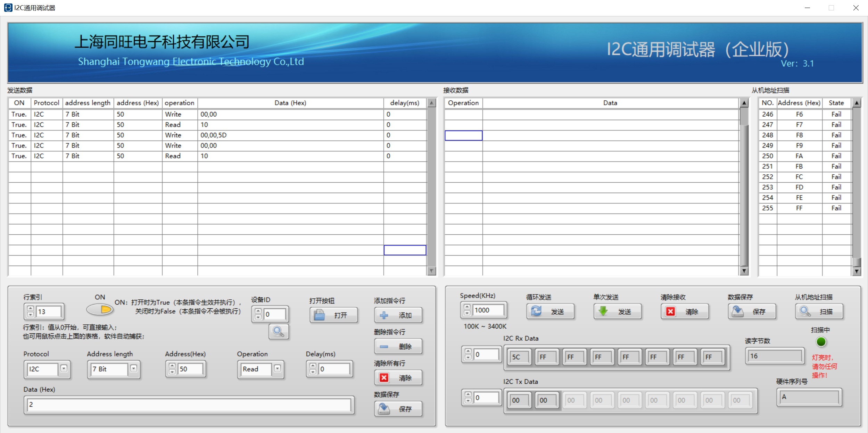Click the Address(Hex) stepper arrows
This screenshot has height=433, width=868.
(x=172, y=368)
